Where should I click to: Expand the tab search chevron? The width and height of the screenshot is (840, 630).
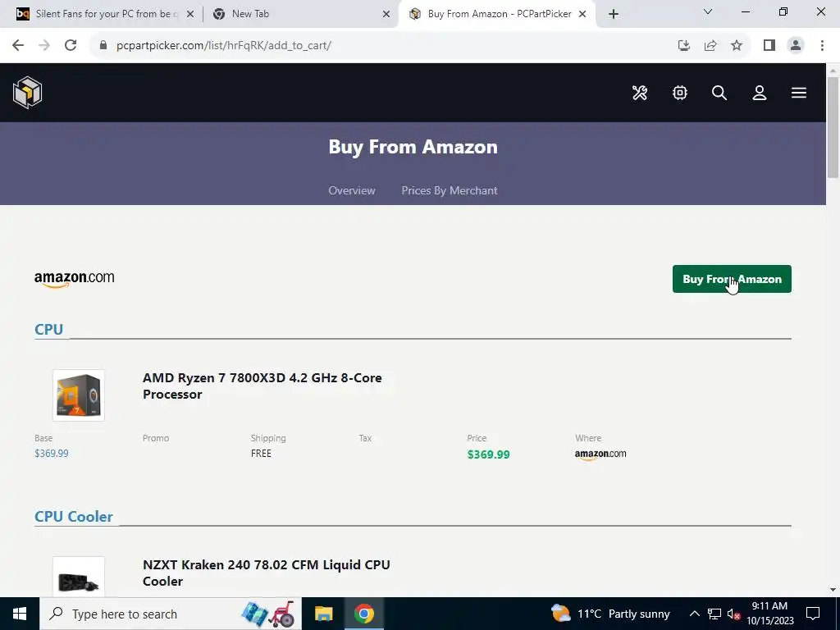708,11
